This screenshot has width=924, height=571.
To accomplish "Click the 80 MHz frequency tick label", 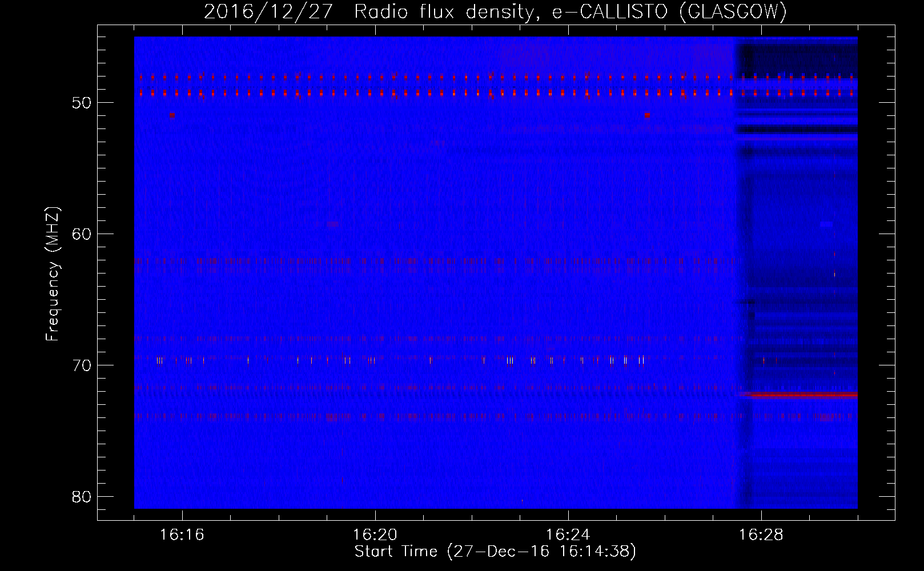I will pyautogui.click(x=82, y=497).
